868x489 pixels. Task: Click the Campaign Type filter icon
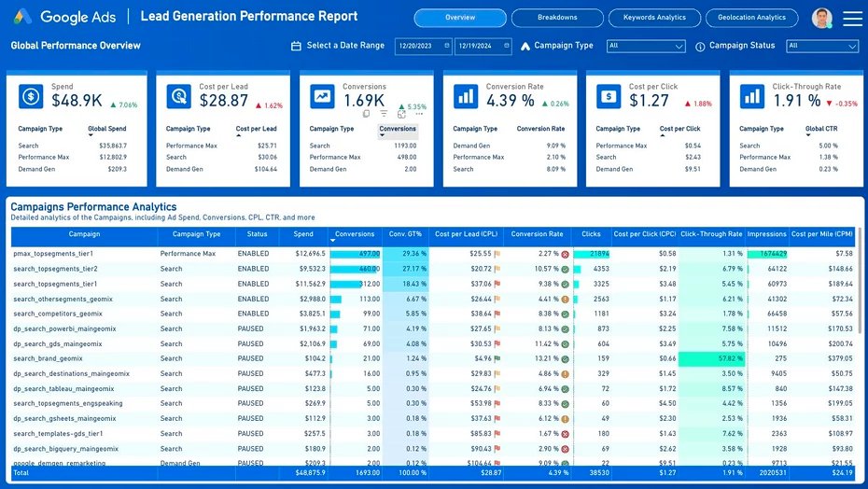[x=525, y=46]
